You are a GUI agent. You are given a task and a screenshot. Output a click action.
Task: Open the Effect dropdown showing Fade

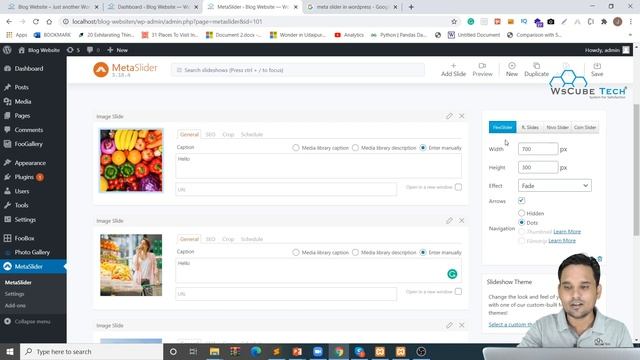click(x=554, y=186)
